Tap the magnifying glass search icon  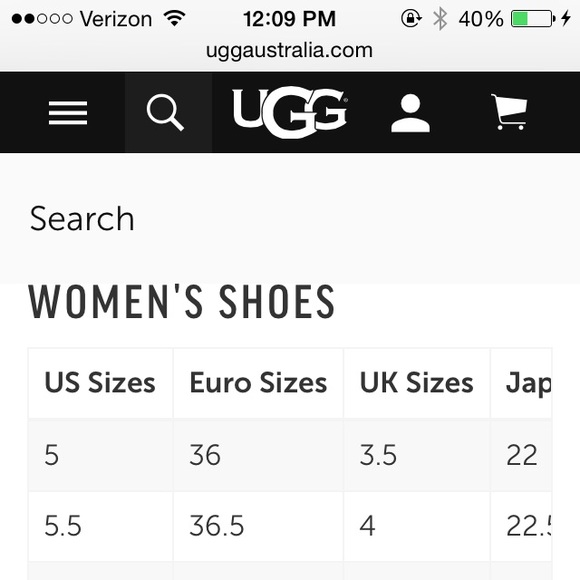[165, 112]
